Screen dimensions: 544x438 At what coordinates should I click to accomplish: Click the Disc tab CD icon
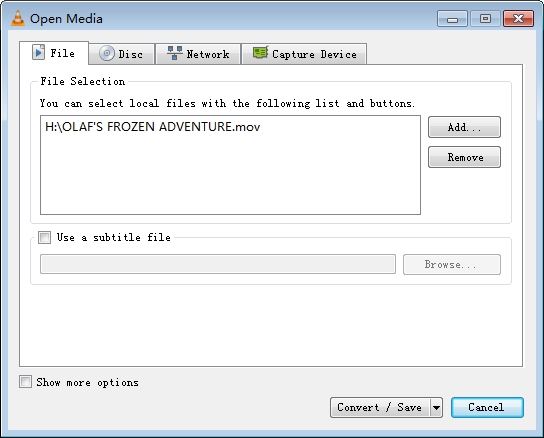coord(107,54)
